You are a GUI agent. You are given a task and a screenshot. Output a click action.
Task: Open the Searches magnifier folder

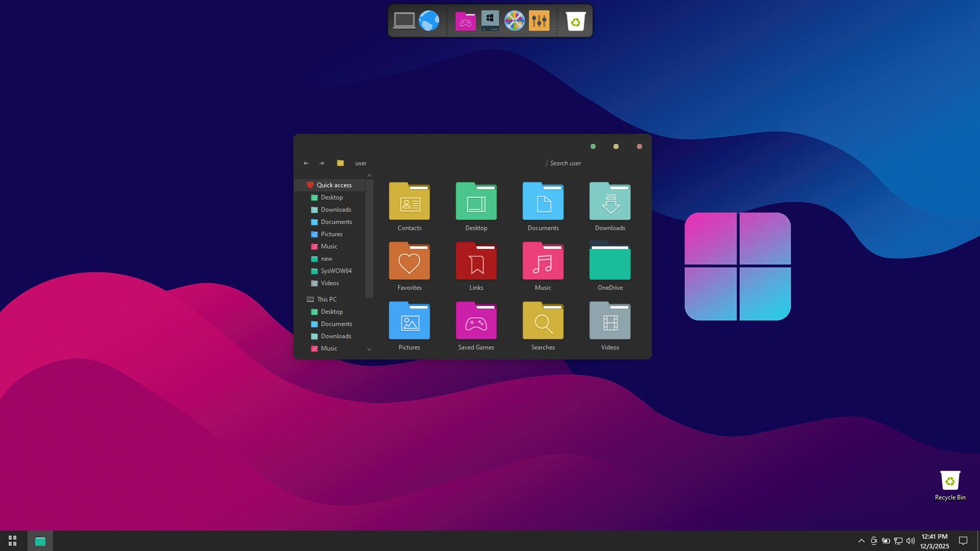click(x=543, y=321)
